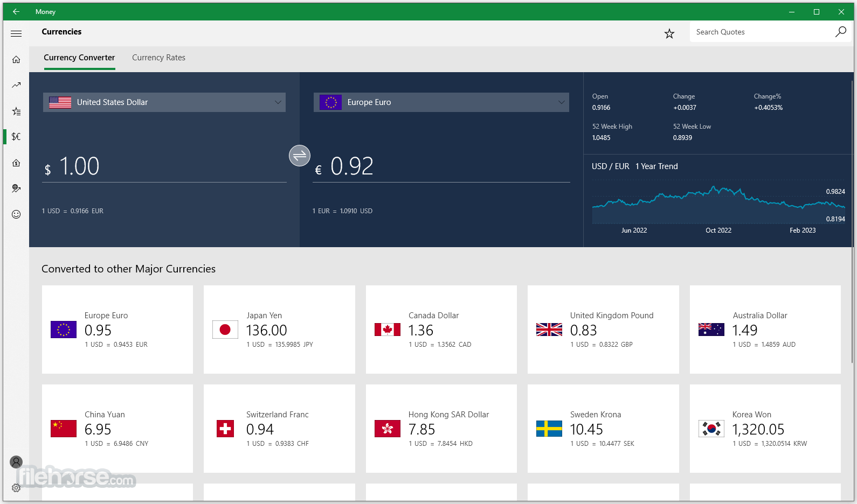Click the Switzerland flag icon
This screenshot has height=504, width=857.
coord(225,429)
